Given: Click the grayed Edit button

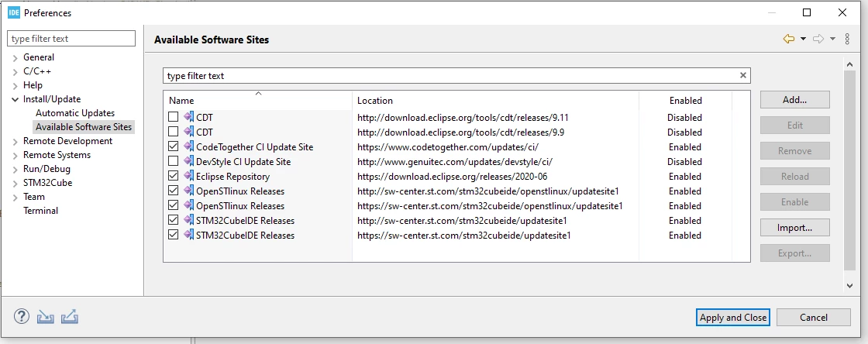Looking at the screenshot, I should [795, 125].
